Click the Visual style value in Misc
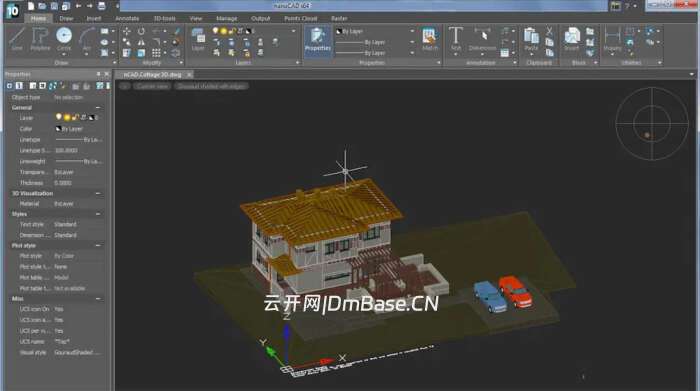The image size is (700, 391). click(x=79, y=353)
